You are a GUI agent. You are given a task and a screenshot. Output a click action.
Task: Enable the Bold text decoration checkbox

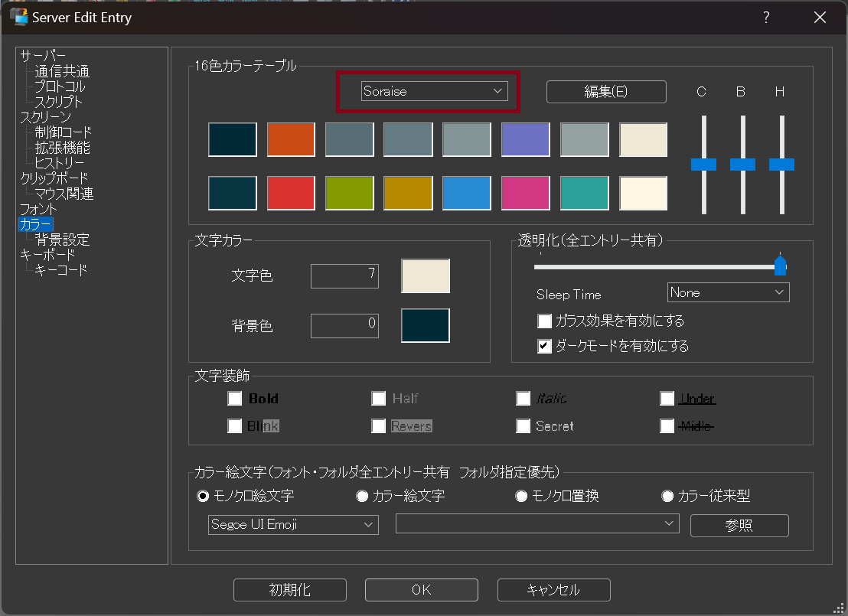235,398
